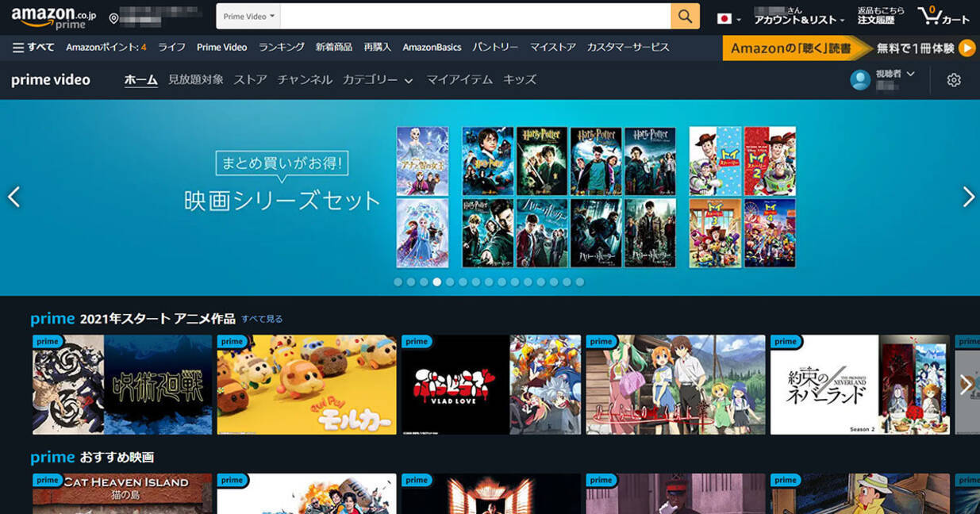Viewport: 980px width, 514px height.
Task: Select the 見放題対象 tab
Action: (x=196, y=80)
